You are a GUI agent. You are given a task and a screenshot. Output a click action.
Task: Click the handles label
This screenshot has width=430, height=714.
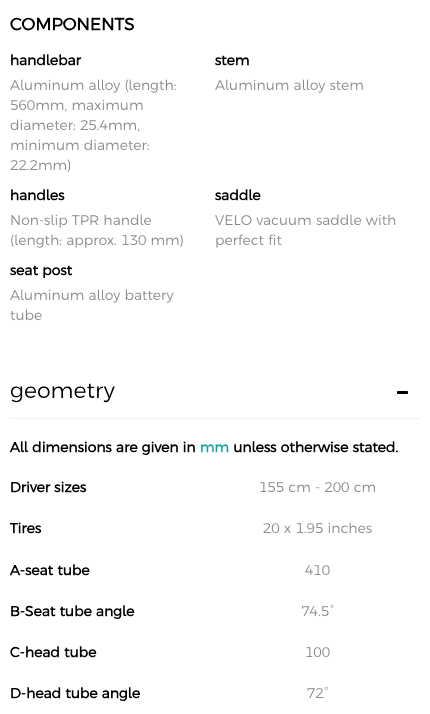click(x=37, y=195)
